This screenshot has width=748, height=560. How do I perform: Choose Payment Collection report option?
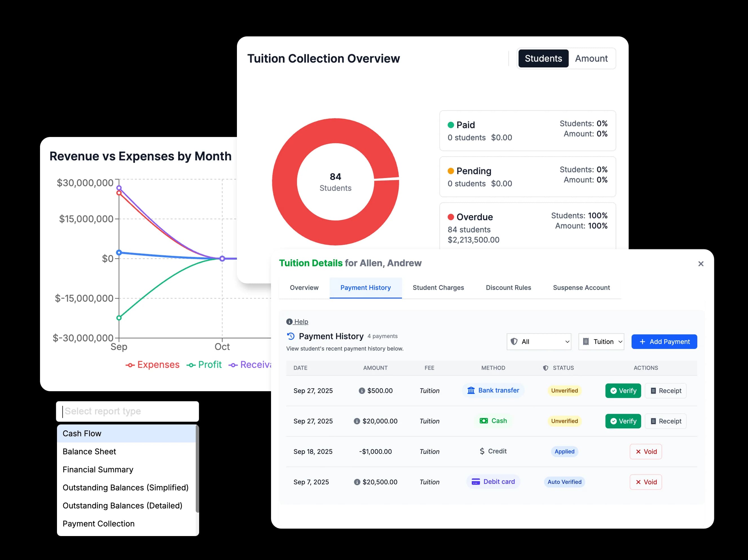tap(126, 523)
